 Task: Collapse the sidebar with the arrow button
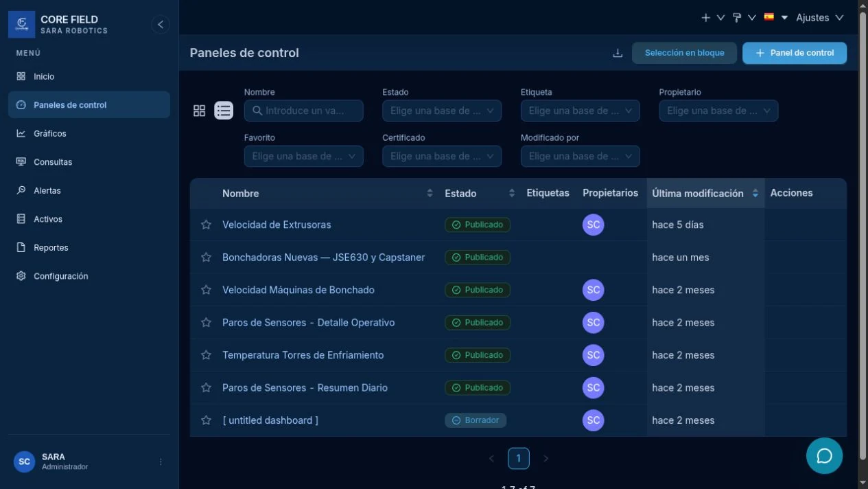coord(160,25)
